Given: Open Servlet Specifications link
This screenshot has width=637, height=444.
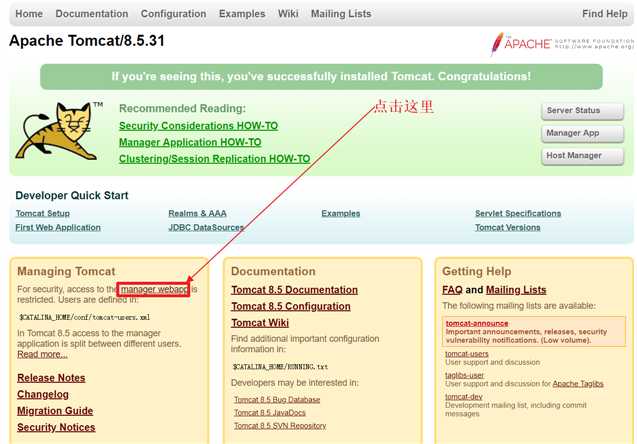Looking at the screenshot, I should click(x=518, y=213).
